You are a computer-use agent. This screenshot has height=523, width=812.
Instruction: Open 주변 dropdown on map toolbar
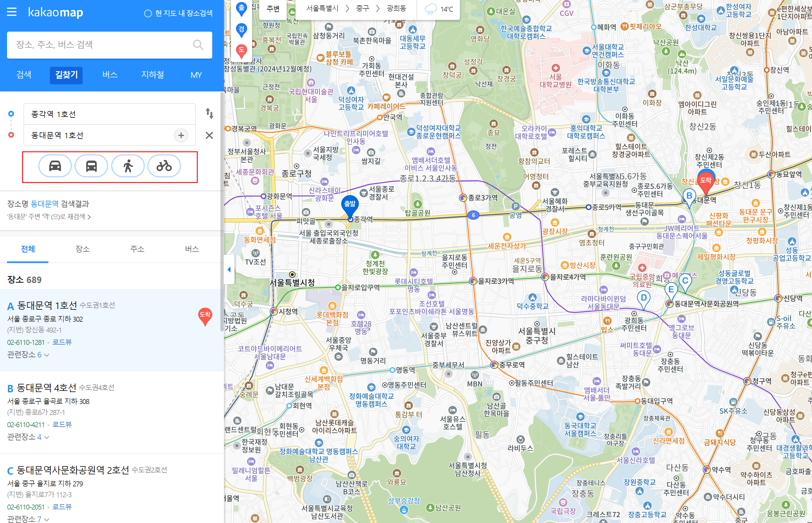273,9
